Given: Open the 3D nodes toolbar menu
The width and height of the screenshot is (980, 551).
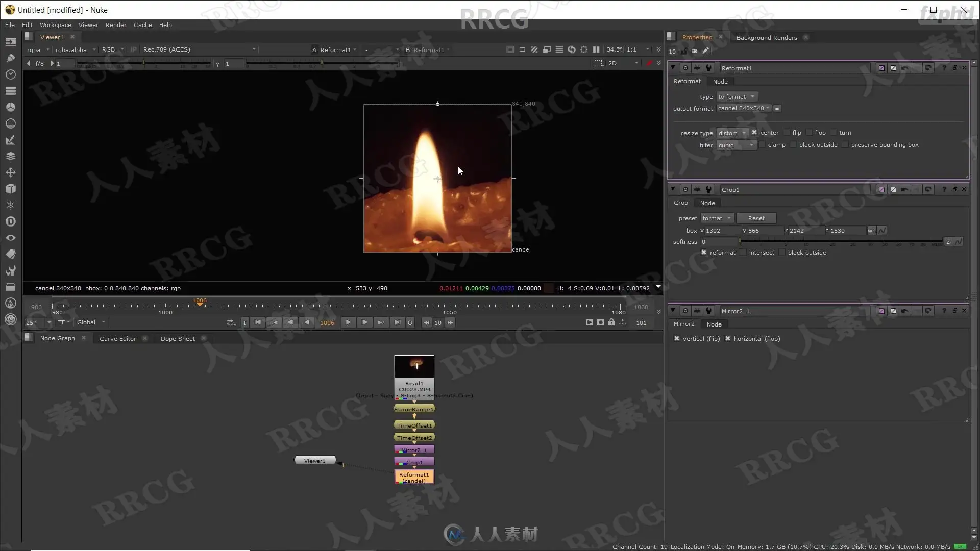Looking at the screenshot, I should coord(10,189).
